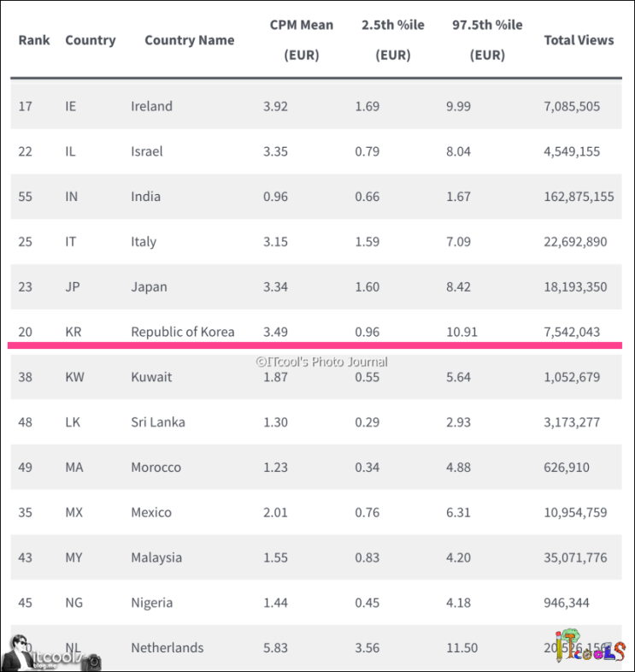Click the ITcool's Photo Journal watermark text
Image resolution: width=635 pixels, height=672 pixels.
321,362
